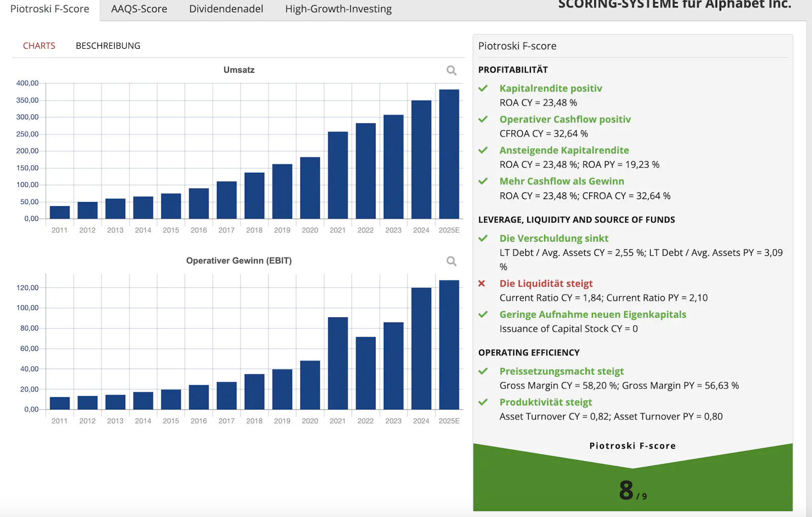The height and width of the screenshot is (517, 812).
Task: Click the checkmark beside Preissetzungsmacht steigt
Action: point(483,371)
